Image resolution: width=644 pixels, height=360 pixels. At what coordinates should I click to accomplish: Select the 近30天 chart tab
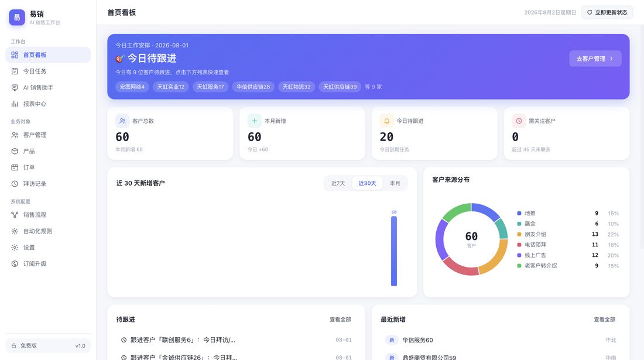coord(367,183)
